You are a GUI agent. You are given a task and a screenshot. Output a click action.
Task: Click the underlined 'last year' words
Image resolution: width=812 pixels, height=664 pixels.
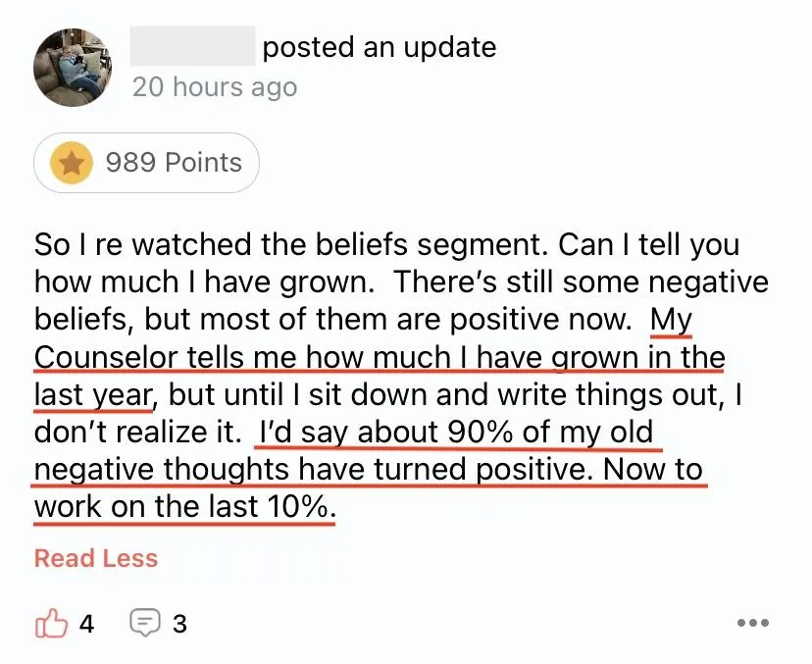[x=93, y=395]
